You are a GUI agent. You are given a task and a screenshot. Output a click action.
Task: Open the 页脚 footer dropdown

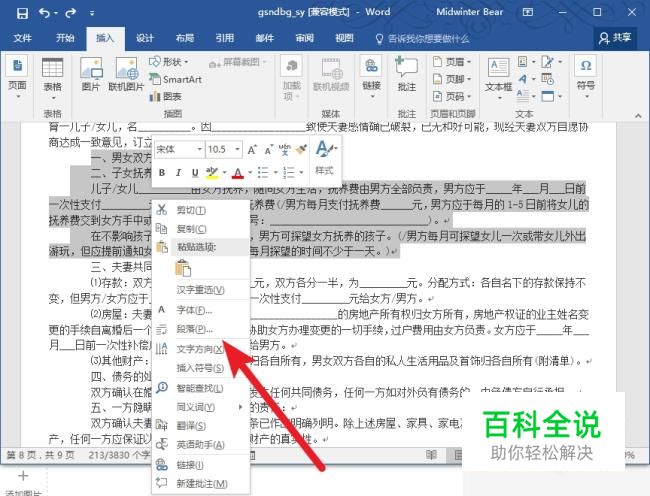point(453,79)
